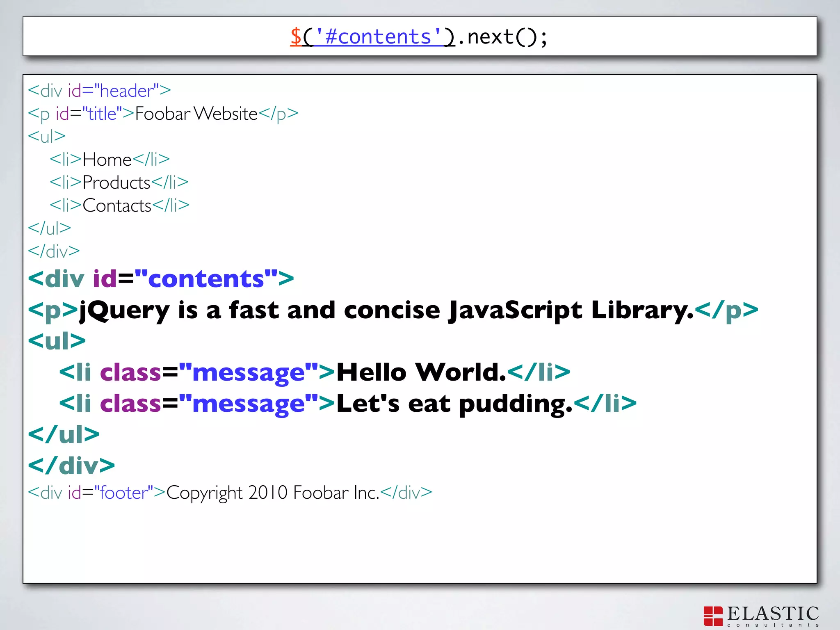Click the bold closing </div> tag
840x630 pixels.
[71, 466]
